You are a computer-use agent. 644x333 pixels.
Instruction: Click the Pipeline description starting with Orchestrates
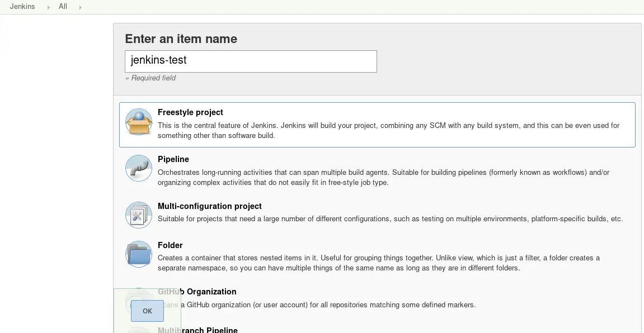click(x=384, y=177)
